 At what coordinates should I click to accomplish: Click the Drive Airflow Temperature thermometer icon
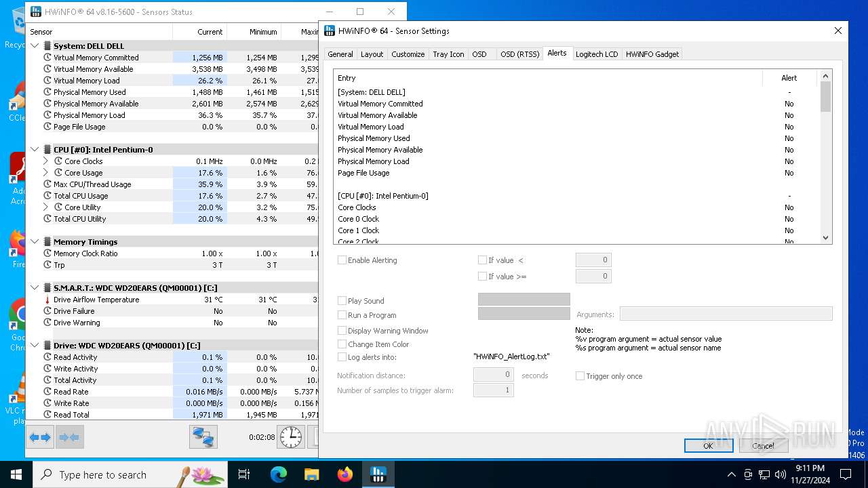[x=47, y=300]
